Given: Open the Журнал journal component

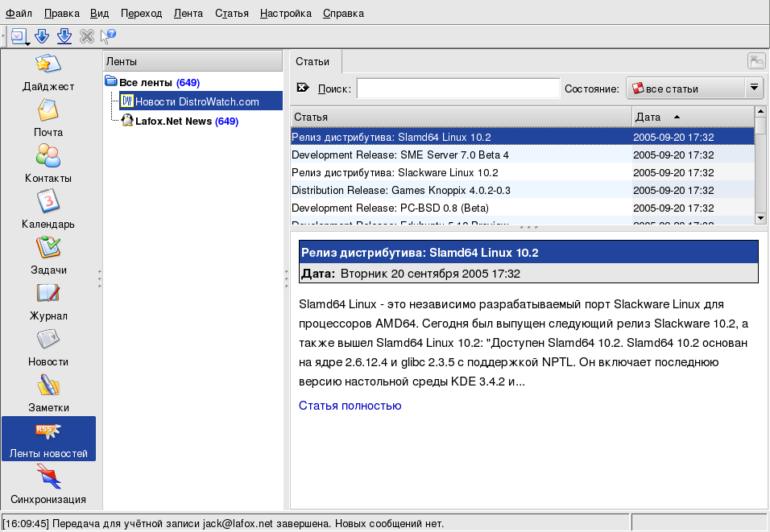Looking at the screenshot, I should 48,303.
